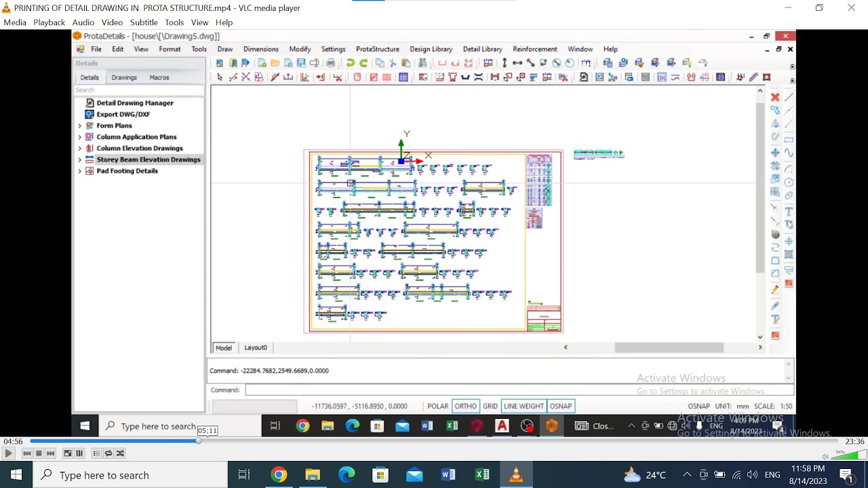Select the hatch fill tool
The image size is (868, 488).
(x=789, y=255)
